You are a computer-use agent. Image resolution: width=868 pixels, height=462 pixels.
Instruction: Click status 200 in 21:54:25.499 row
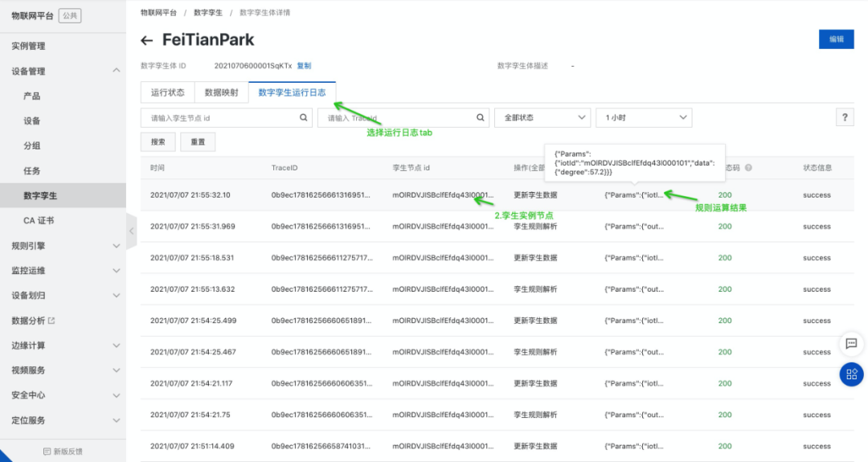pos(725,321)
